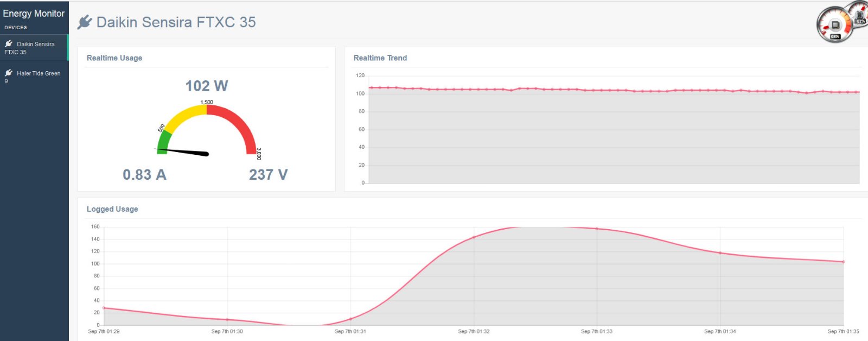Viewport: 868px width, 341px height.
Task: Click the plug icon beside Daikin Sensira sidebar item
Action: (9, 43)
